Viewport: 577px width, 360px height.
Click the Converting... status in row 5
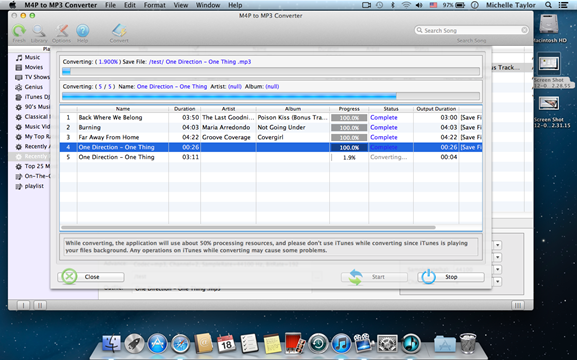(389, 157)
